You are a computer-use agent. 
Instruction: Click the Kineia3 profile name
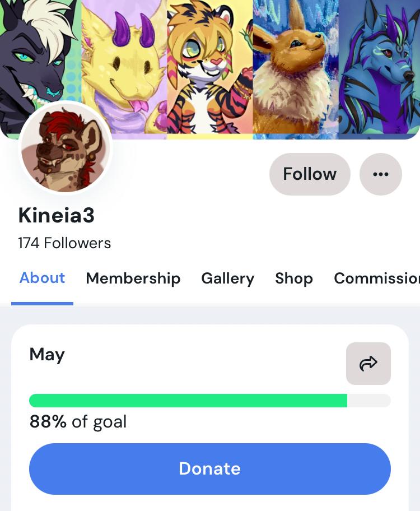[x=57, y=215]
